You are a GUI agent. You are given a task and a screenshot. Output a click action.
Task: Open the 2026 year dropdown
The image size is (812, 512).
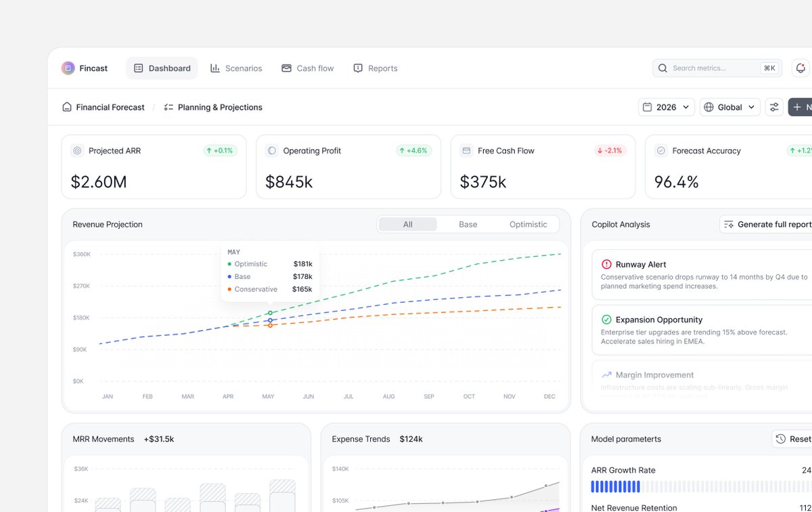point(667,107)
